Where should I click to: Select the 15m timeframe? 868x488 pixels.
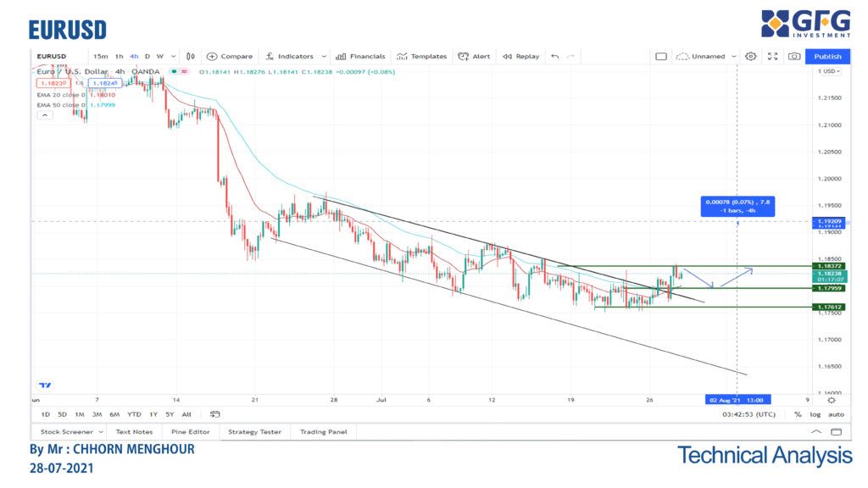100,57
